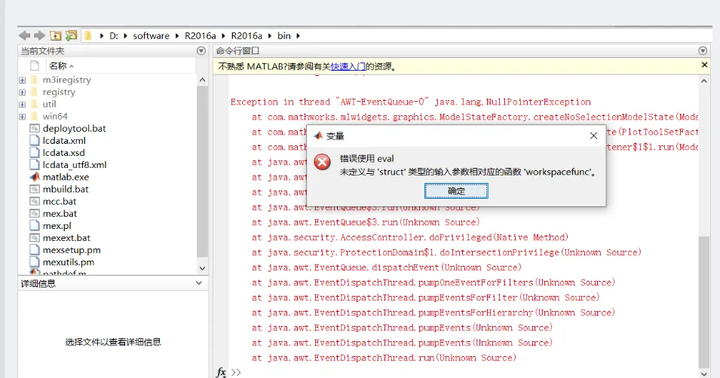Open the current folder panel actions menu
Screen dimensions: 720x378
[x=201, y=51]
